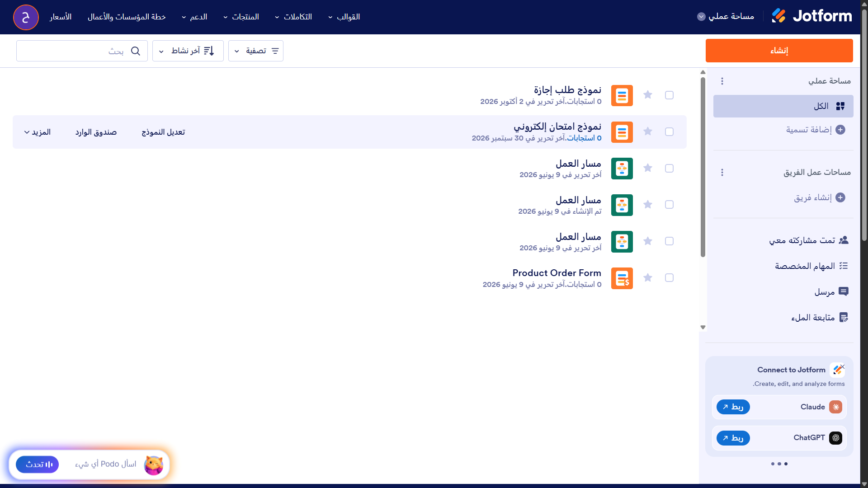This screenshot has height=488, width=868.
Task: Check the نموذج امتحان إلكتروني checkbox
Action: pyautogui.click(x=669, y=131)
